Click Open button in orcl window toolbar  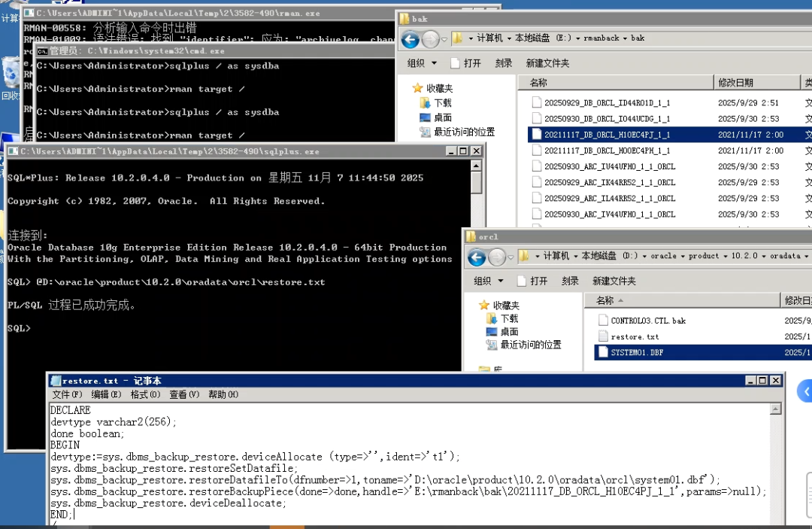tap(532, 281)
